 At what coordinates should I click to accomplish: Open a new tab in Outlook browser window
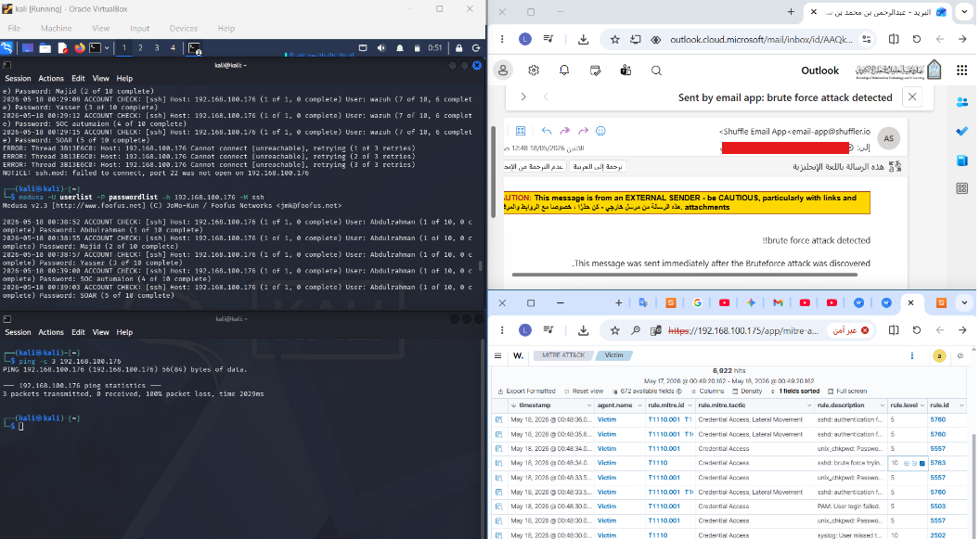pyautogui.click(x=791, y=12)
